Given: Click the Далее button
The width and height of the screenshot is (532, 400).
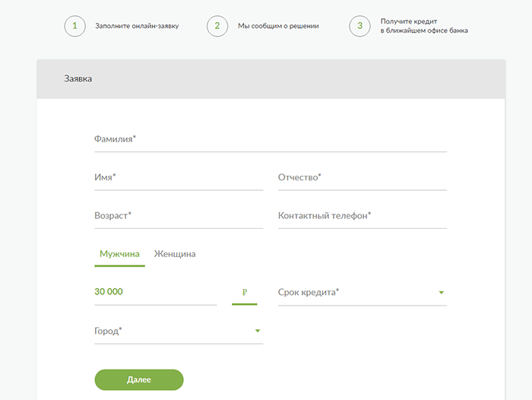Looking at the screenshot, I should [139, 379].
